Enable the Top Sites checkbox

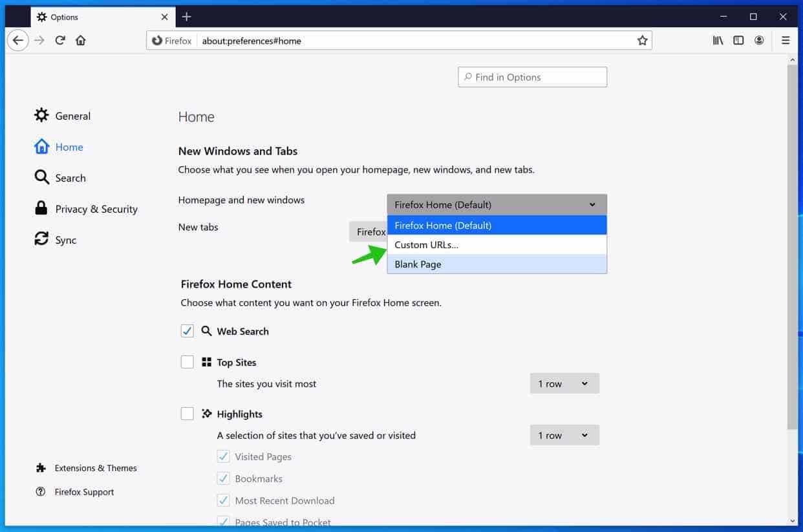coord(187,362)
